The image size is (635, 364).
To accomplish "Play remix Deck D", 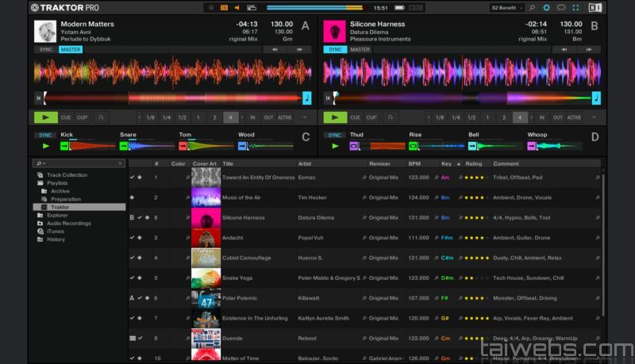I will [x=335, y=146].
